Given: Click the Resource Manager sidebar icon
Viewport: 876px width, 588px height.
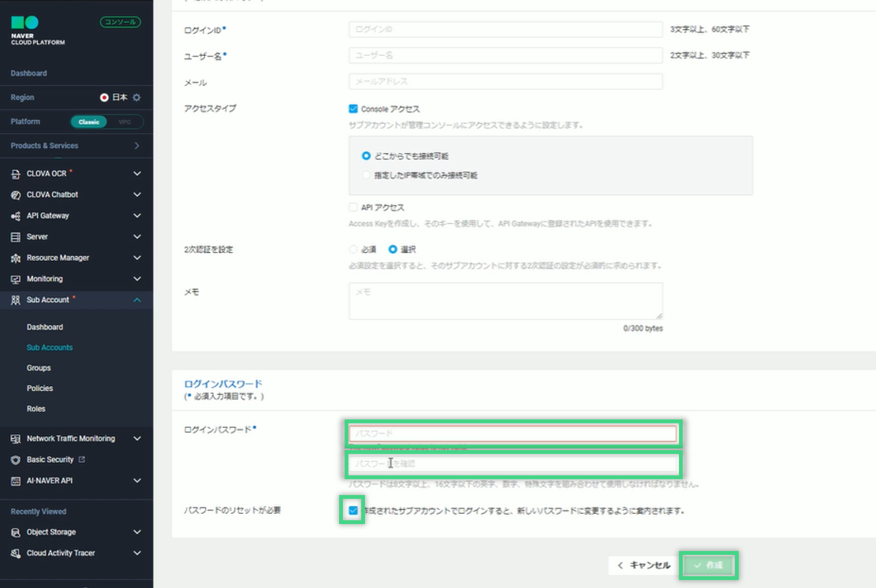Looking at the screenshot, I should (x=16, y=258).
